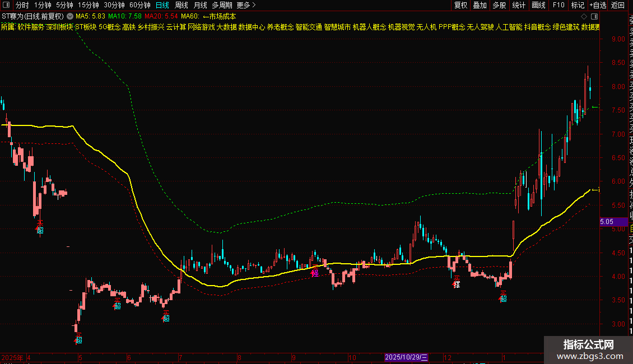This screenshot has height=364, width=633.
Task: Open the 高铁 concept link
Action: tap(129, 27)
